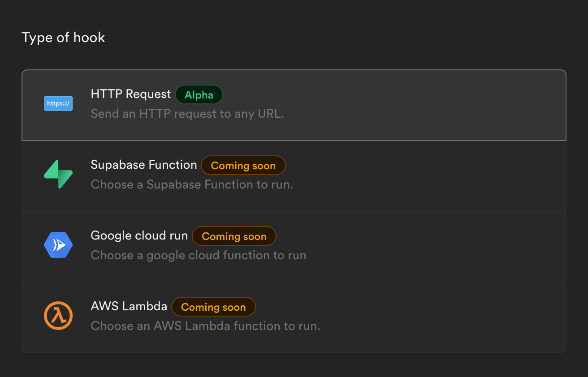The image size is (588, 377).
Task: Click the Coming soon badge beside AWS Lambda
Action: [x=213, y=307]
